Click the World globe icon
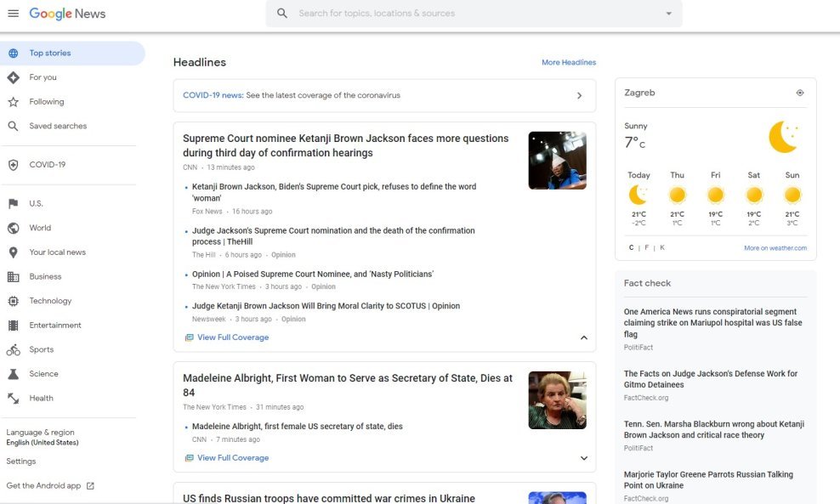Viewport: 840px width, 504px height. pyautogui.click(x=14, y=228)
